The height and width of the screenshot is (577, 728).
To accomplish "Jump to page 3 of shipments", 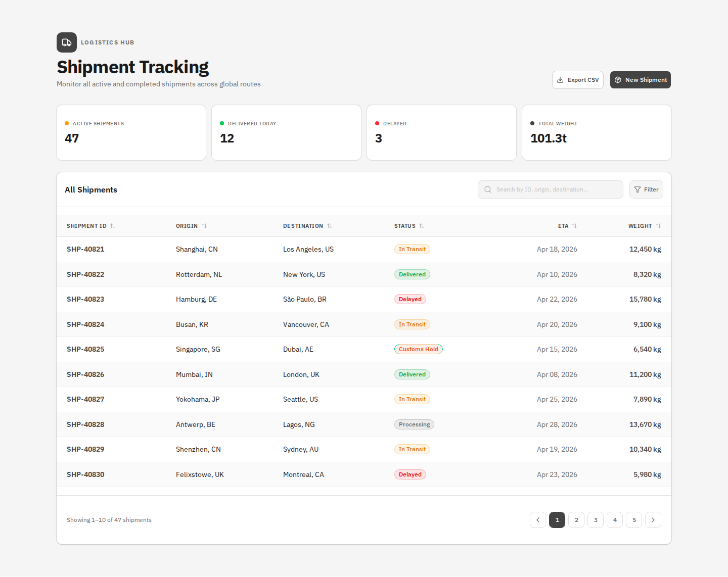I will [596, 520].
